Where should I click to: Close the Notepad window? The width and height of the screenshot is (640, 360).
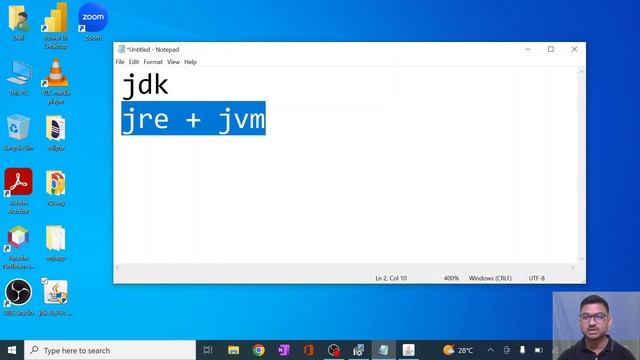574,49
